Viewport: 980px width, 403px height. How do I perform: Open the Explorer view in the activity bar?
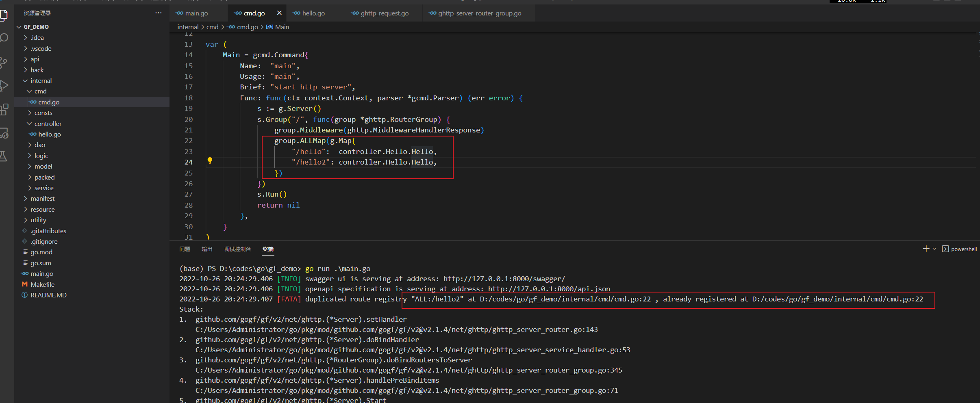coord(5,15)
